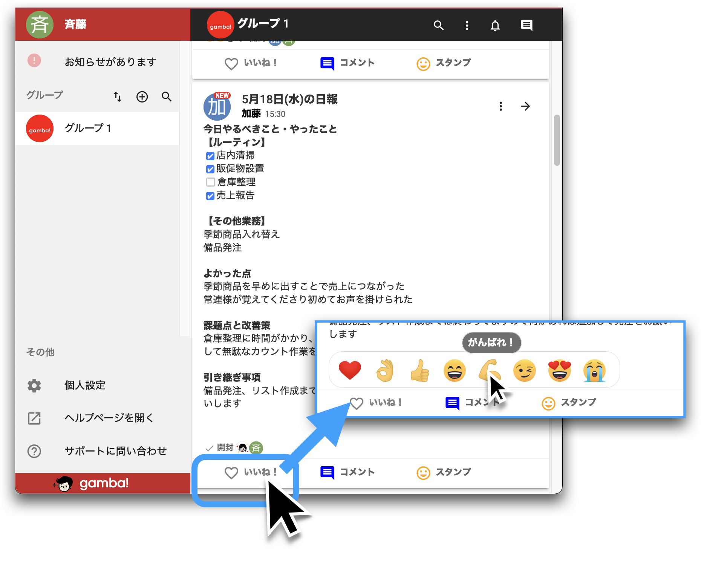Search groups with the sidebar magnifier
The width and height of the screenshot is (701, 588).
point(166,97)
